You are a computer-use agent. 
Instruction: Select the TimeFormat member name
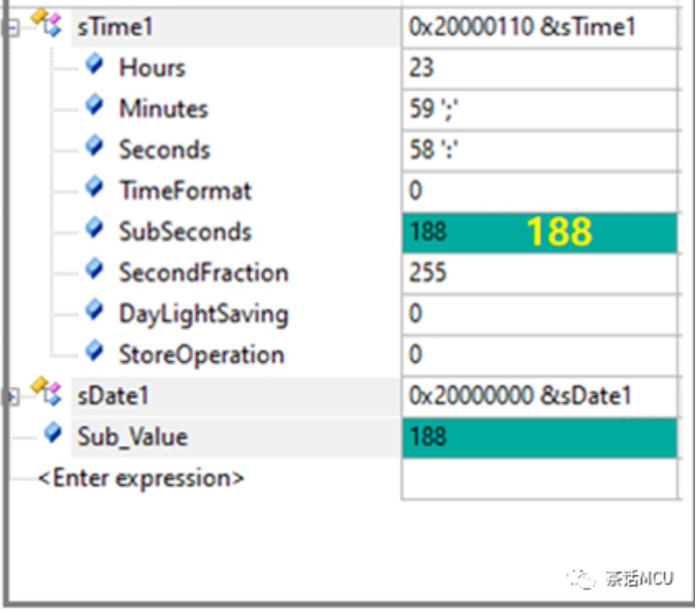pos(186,191)
